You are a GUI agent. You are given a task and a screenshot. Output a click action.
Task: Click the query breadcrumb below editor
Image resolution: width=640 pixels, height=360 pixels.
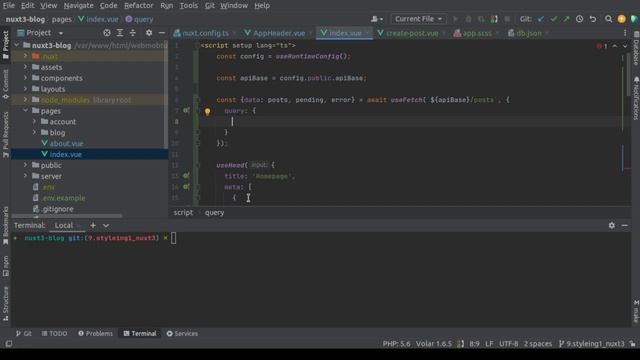click(214, 213)
